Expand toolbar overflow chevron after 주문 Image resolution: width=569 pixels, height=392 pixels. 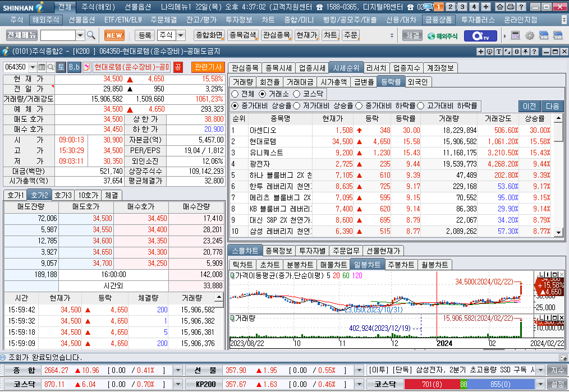click(392, 35)
